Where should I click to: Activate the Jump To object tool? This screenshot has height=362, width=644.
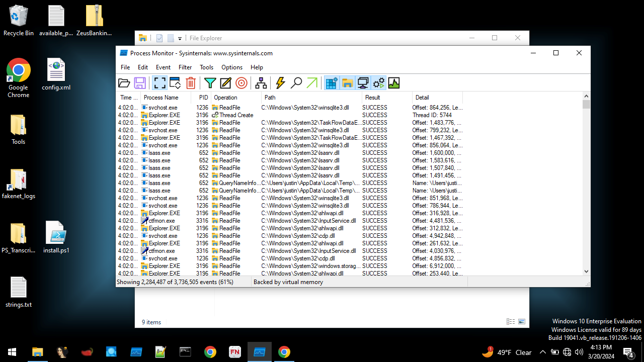point(311,83)
